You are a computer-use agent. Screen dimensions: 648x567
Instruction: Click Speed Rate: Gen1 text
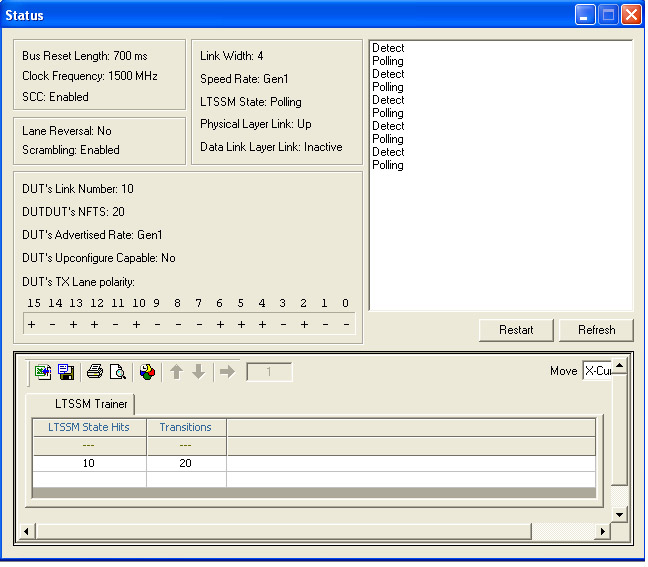point(244,79)
